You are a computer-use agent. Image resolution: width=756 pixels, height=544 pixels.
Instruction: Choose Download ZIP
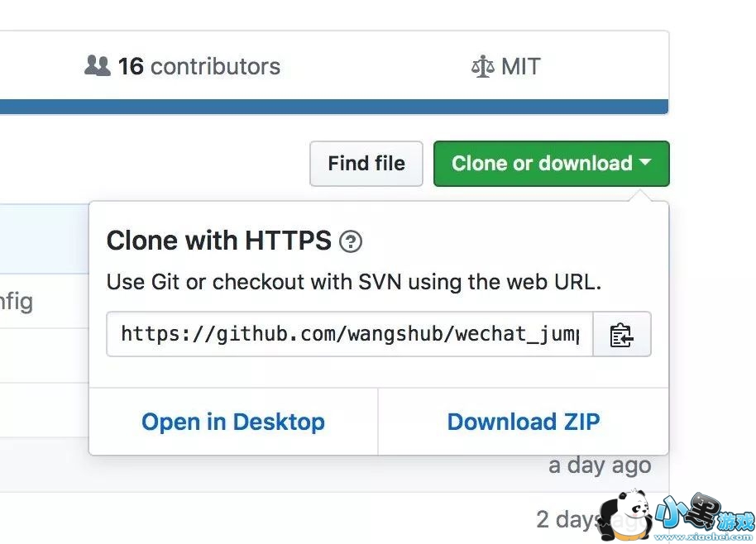coord(524,422)
